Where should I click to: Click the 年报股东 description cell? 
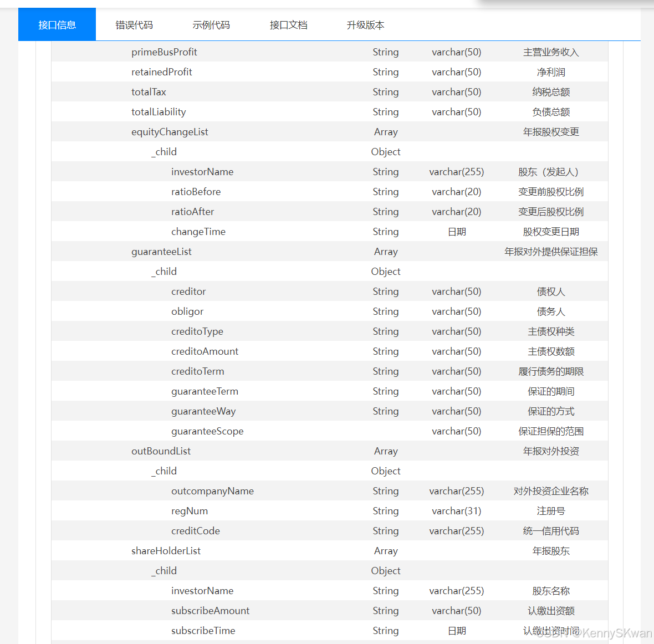pos(550,551)
